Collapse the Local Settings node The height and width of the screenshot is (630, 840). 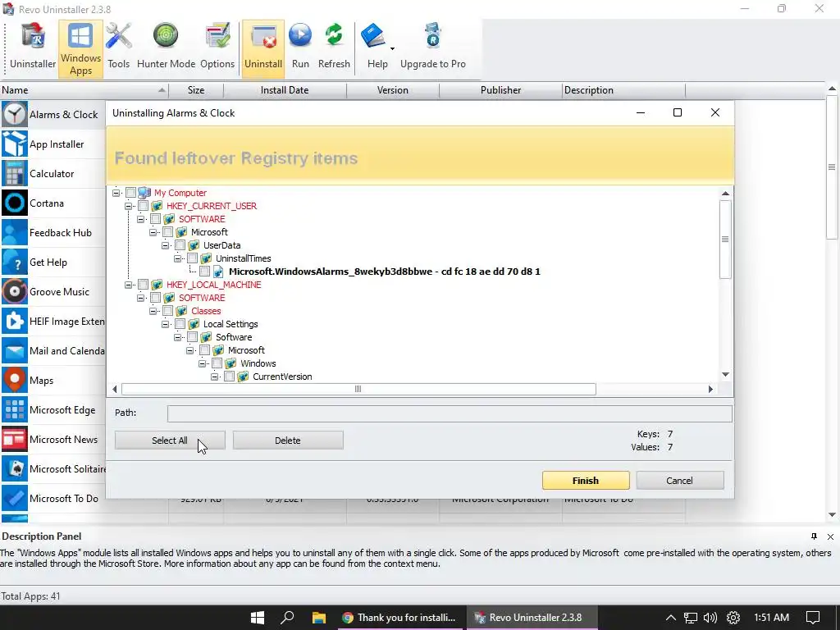(x=166, y=323)
